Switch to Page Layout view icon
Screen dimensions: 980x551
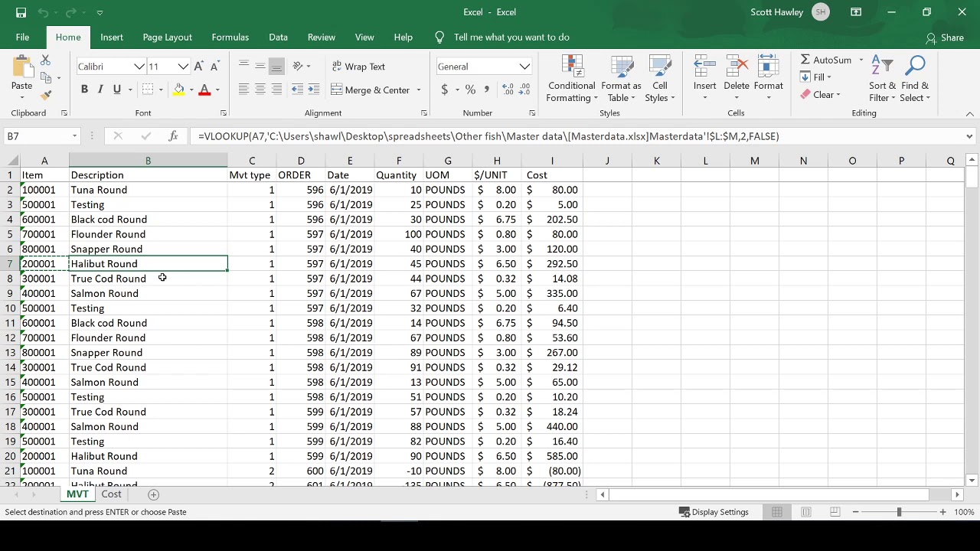tap(806, 512)
